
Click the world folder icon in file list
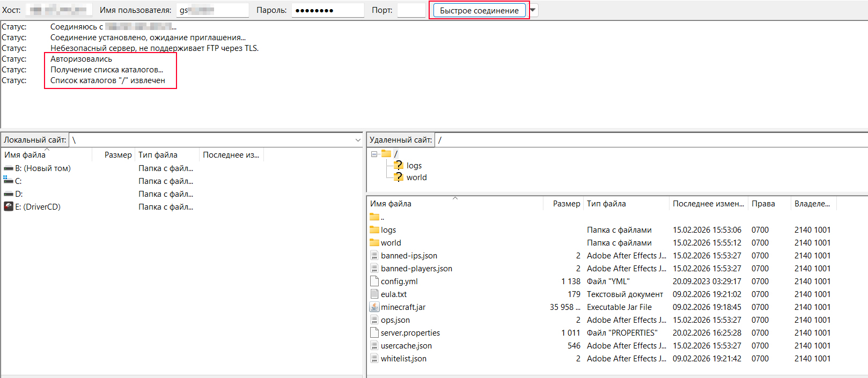click(x=374, y=243)
